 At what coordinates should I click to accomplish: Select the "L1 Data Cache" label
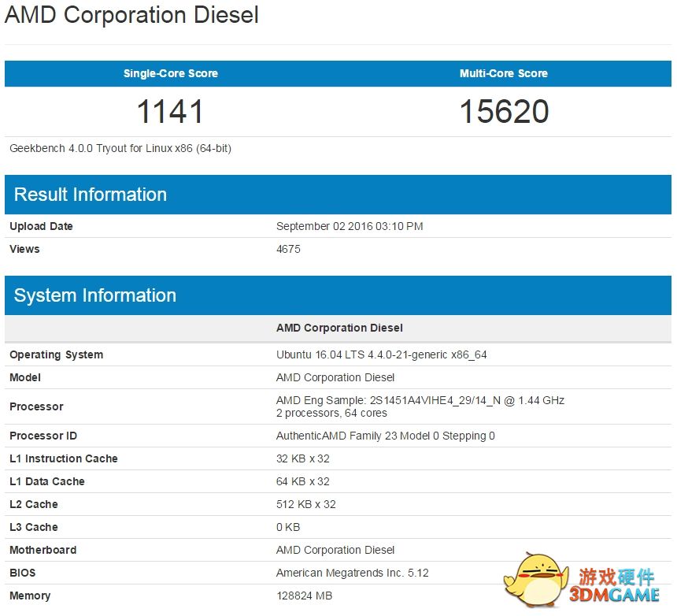[x=47, y=481]
